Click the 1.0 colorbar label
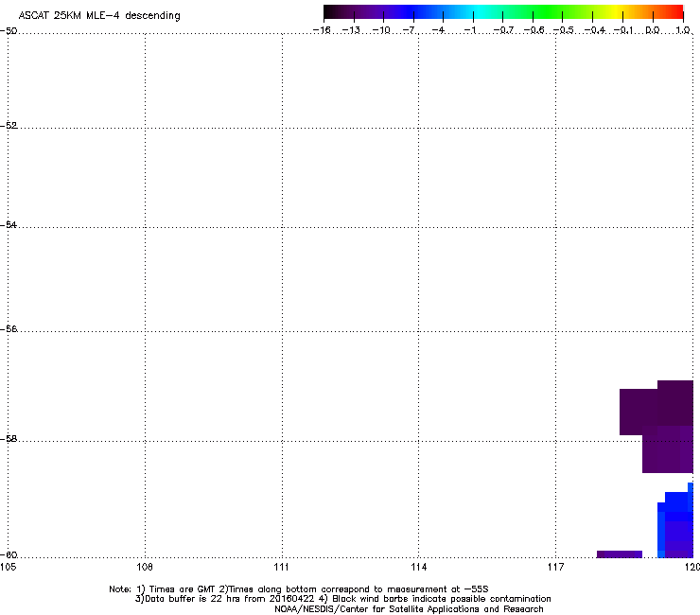700x615 pixels. [683, 30]
